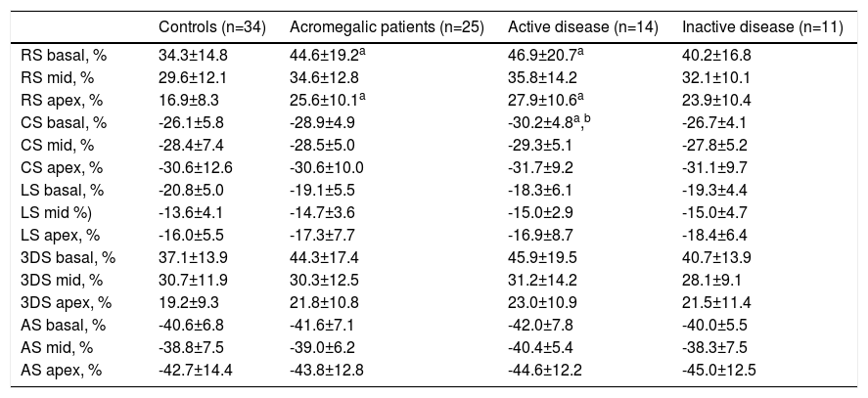Select the 40.2±16.8 inactive disease cell
Image resolution: width=868 pixels, height=398 pixels.
(x=715, y=58)
